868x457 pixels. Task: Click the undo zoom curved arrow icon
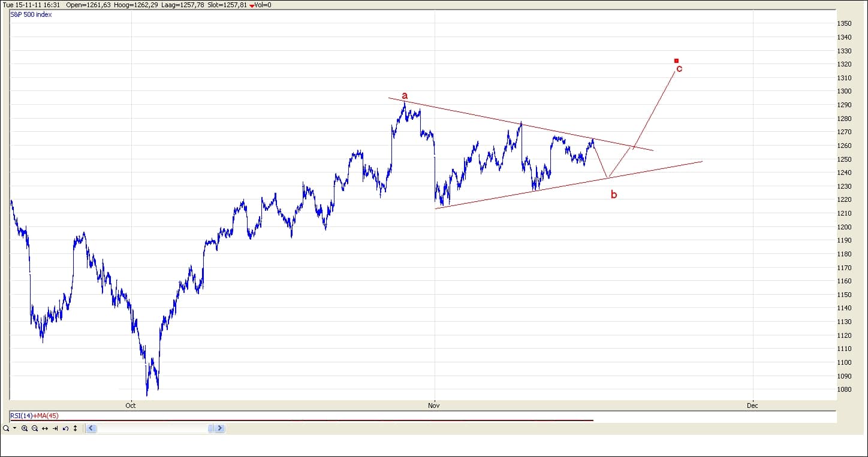[x=65, y=428]
